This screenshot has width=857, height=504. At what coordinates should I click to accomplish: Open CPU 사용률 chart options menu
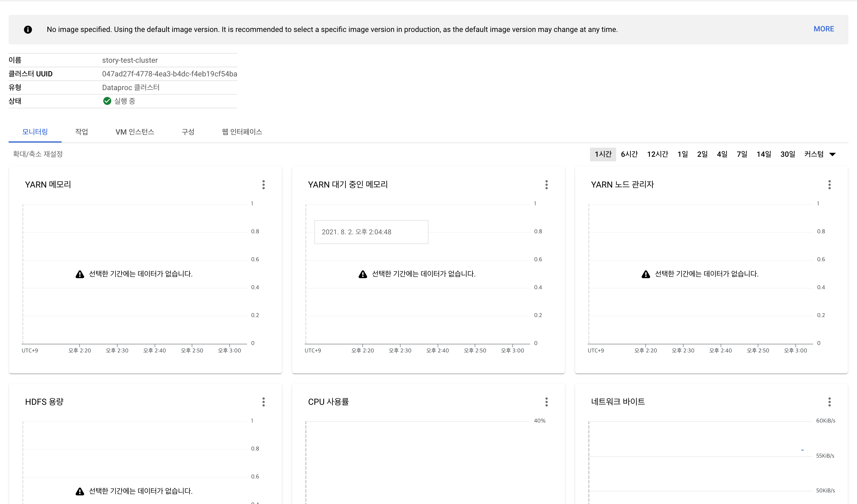click(547, 402)
